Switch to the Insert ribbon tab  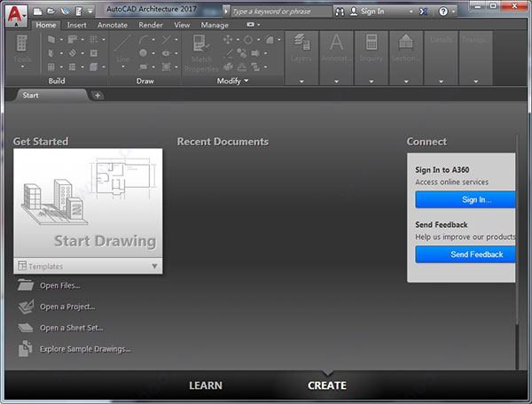pyautogui.click(x=76, y=25)
